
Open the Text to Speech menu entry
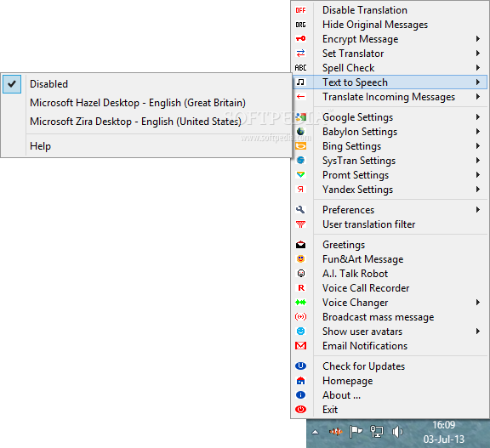[390, 82]
